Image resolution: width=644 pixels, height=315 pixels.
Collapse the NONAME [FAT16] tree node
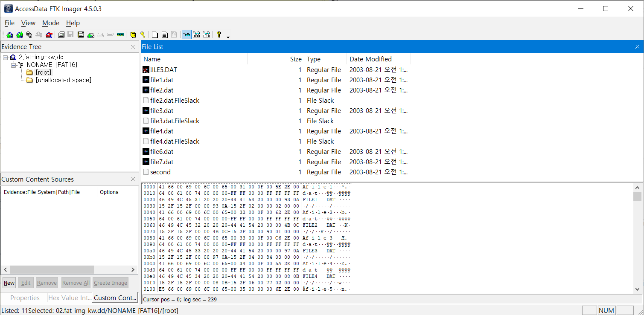13,65
